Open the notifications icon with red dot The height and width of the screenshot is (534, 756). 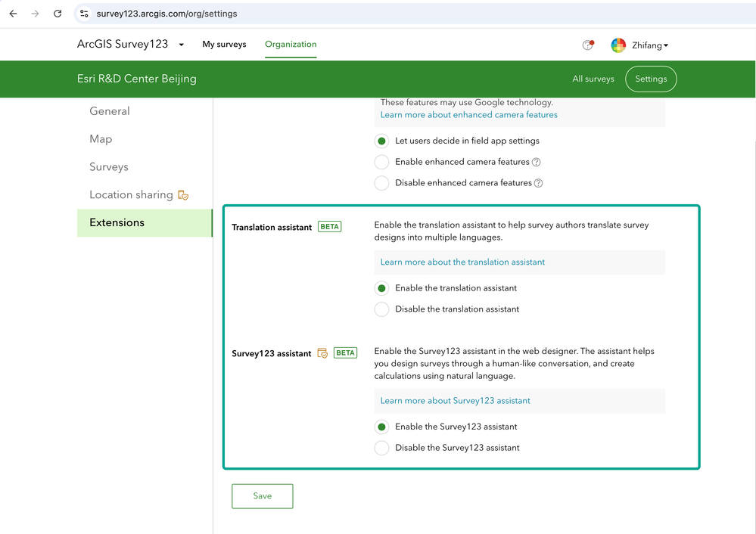tap(588, 45)
